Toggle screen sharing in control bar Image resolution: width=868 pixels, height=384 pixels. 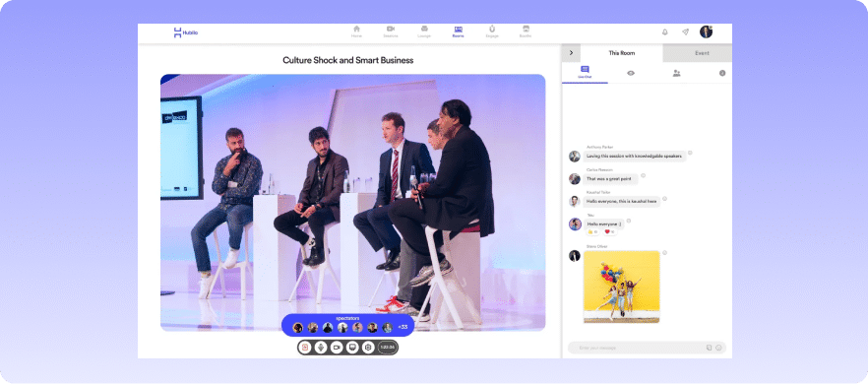coord(352,348)
